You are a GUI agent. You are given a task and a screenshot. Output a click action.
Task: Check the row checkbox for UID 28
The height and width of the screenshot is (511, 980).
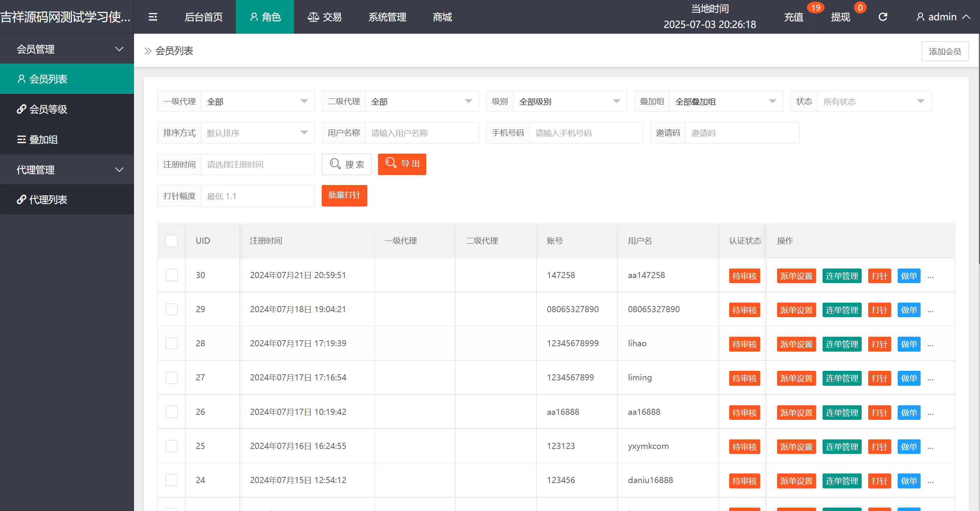[x=172, y=343]
